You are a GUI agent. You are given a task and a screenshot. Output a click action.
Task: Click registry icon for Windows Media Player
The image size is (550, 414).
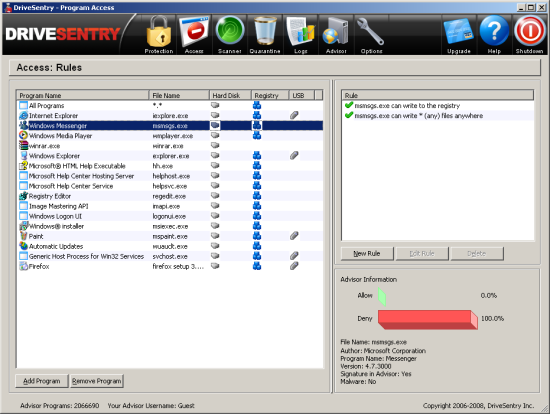point(257,135)
